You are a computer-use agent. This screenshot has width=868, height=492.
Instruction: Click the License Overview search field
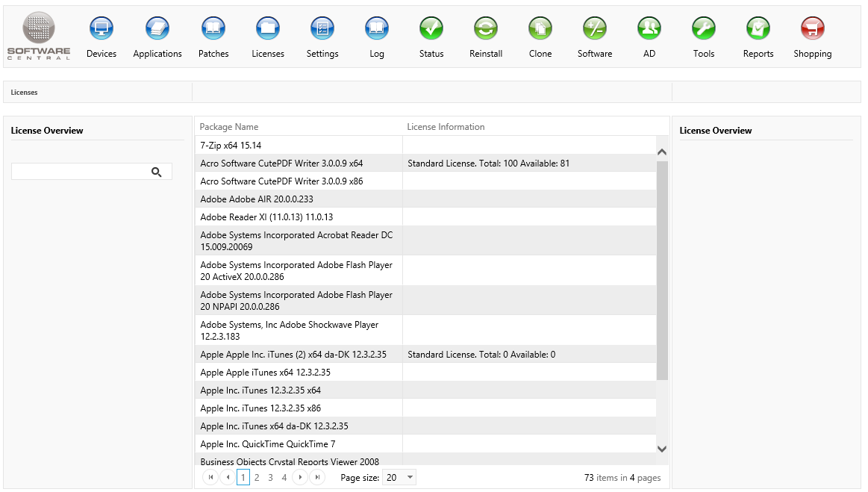(80, 172)
